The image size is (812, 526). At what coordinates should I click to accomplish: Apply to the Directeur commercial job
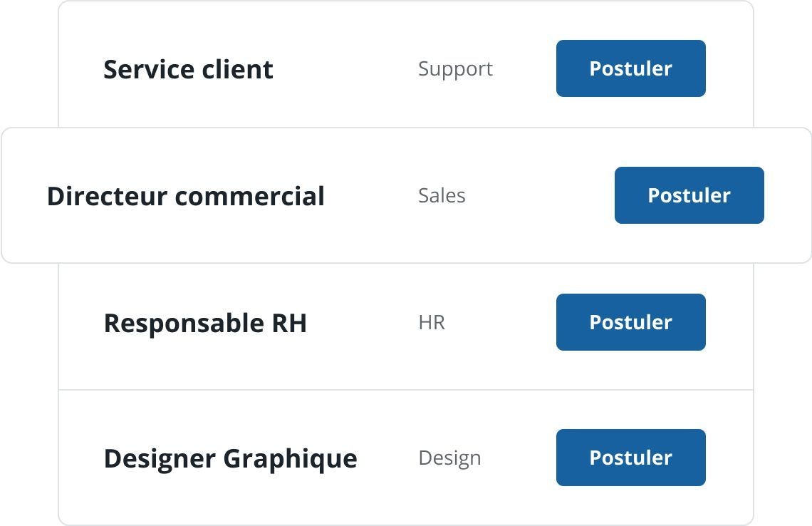689,195
